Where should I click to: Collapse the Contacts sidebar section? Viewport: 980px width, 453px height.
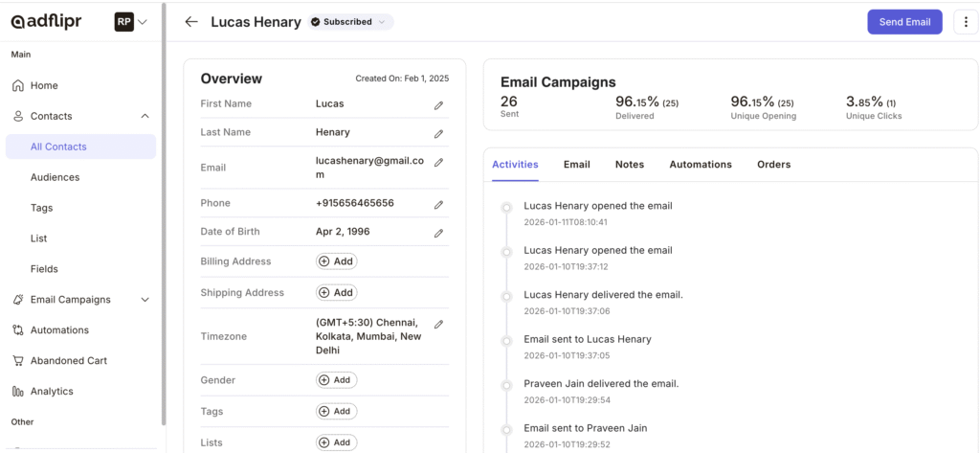[x=145, y=116]
